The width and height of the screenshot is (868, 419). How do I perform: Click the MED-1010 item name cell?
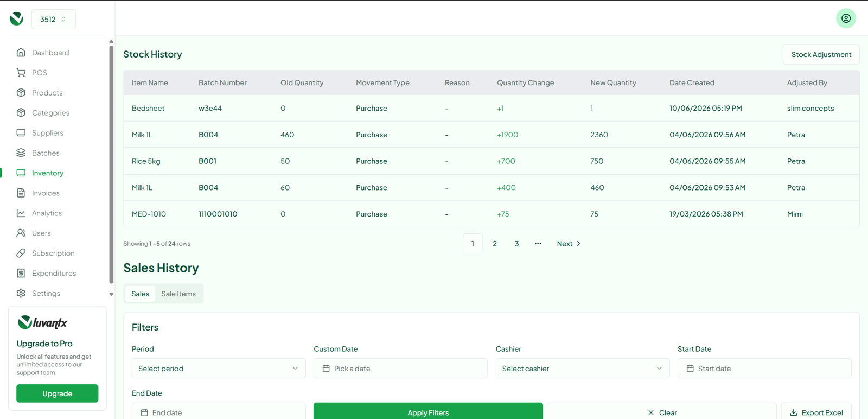click(149, 214)
